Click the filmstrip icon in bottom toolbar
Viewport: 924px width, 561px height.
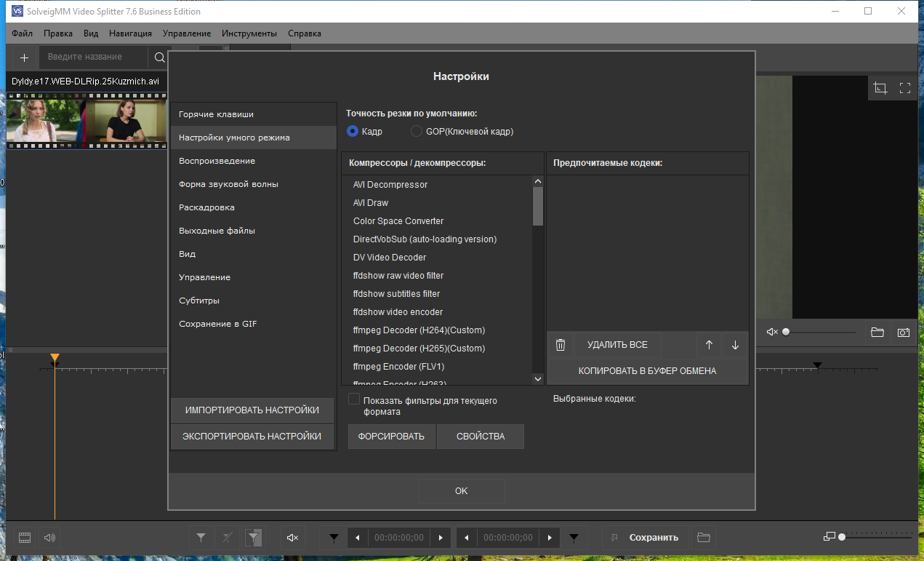click(x=25, y=538)
